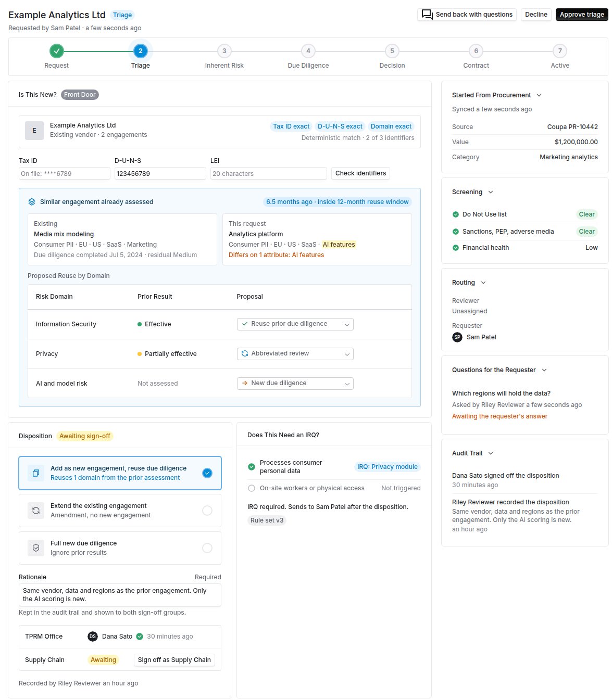Select Add as new engagement, reuse due diligence

click(120, 473)
